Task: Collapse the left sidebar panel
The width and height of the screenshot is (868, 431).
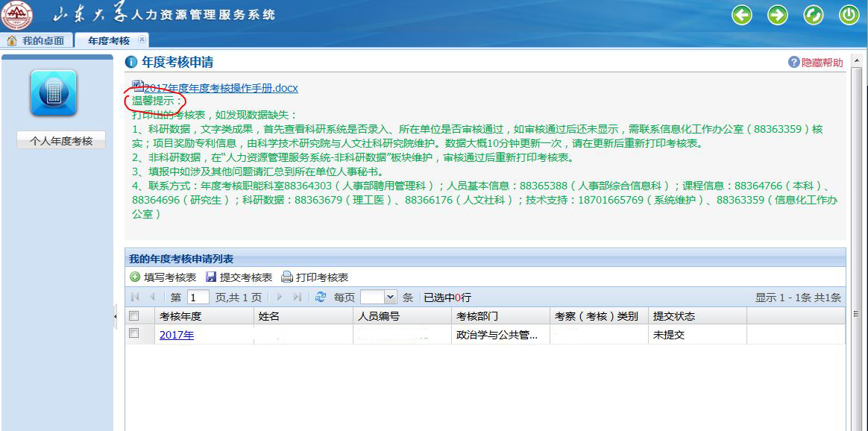Action: (x=115, y=316)
